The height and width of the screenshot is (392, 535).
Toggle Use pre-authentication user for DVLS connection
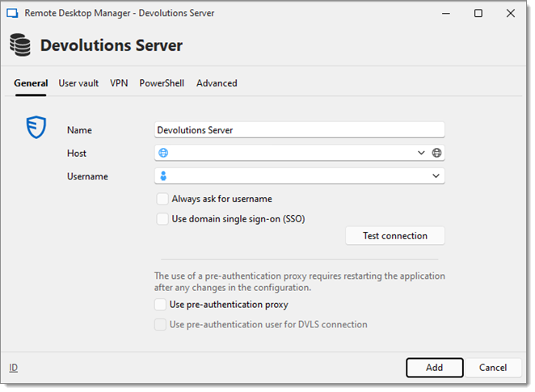coord(160,324)
